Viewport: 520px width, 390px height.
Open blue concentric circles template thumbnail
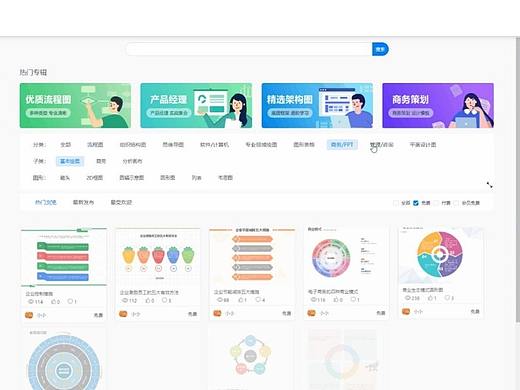point(64,359)
